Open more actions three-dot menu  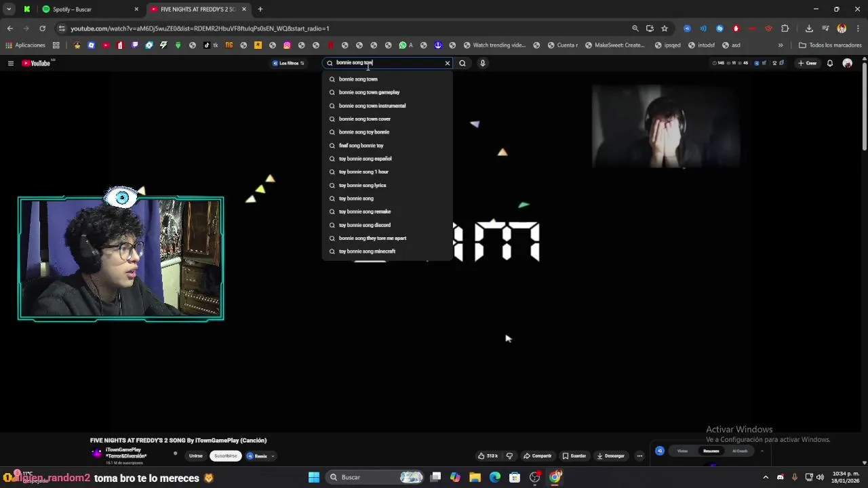pos(639,456)
